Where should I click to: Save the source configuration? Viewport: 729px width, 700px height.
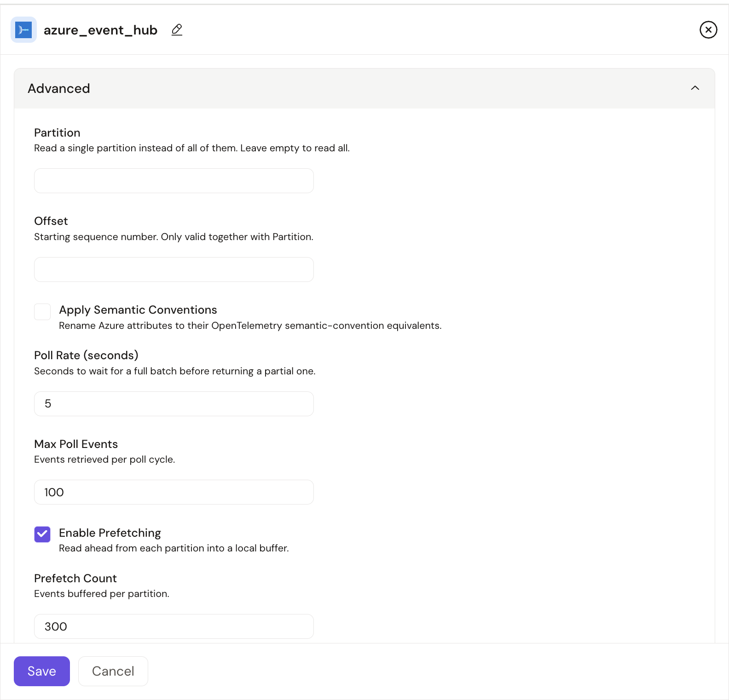pos(42,671)
